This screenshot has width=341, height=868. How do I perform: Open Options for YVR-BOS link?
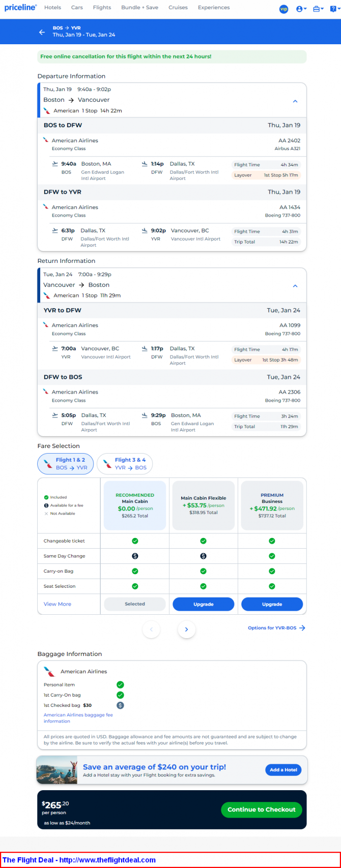point(276,628)
